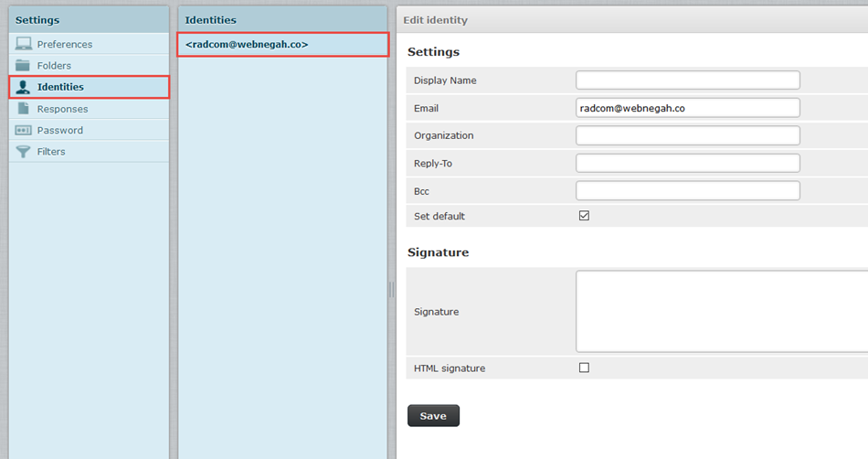Focus the Email input field
Screen dimensions: 868x459
pyautogui.click(x=687, y=108)
